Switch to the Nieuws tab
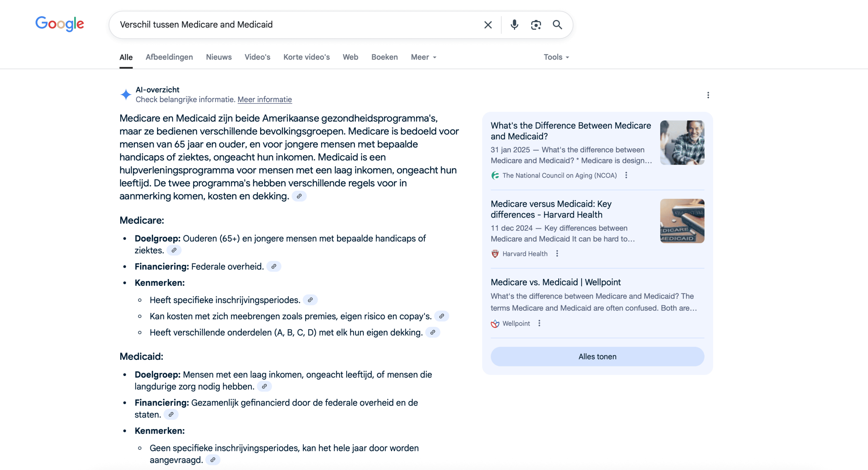 pos(219,57)
